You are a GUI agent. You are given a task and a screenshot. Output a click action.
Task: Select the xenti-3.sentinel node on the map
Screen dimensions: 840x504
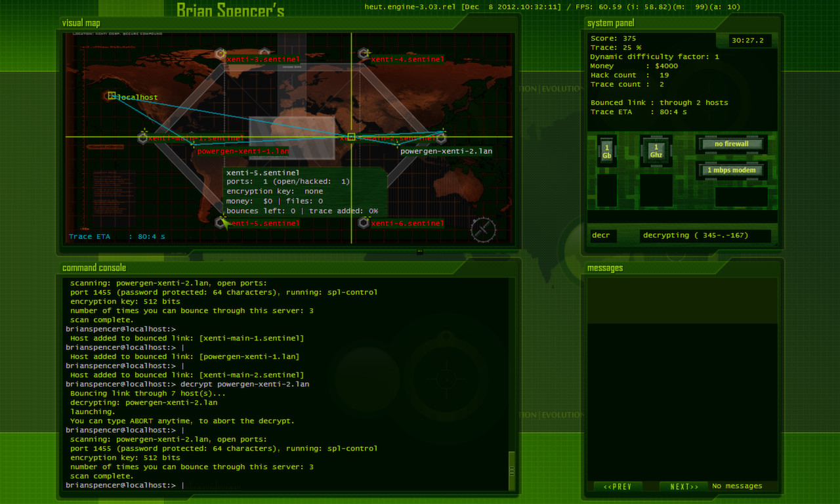tap(219, 54)
